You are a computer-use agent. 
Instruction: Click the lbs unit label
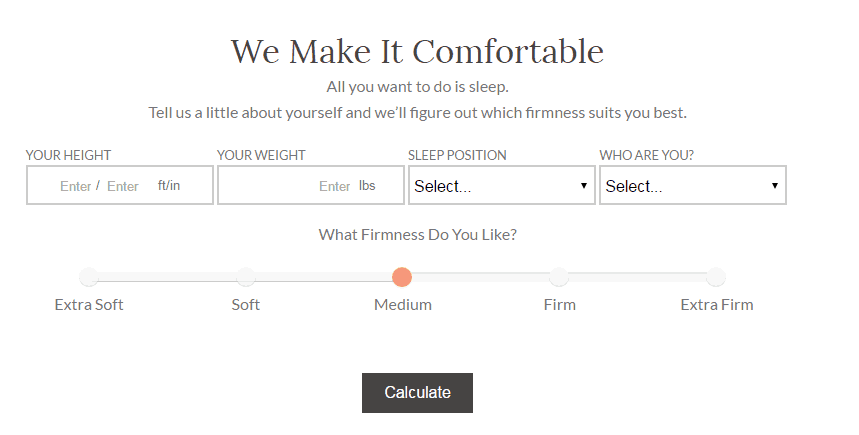coord(367,186)
